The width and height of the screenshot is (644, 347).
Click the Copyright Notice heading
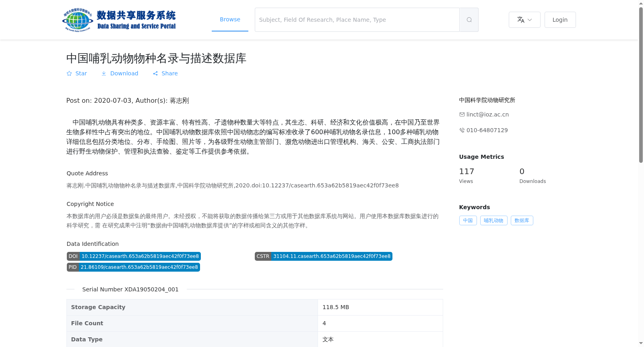pos(90,204)
